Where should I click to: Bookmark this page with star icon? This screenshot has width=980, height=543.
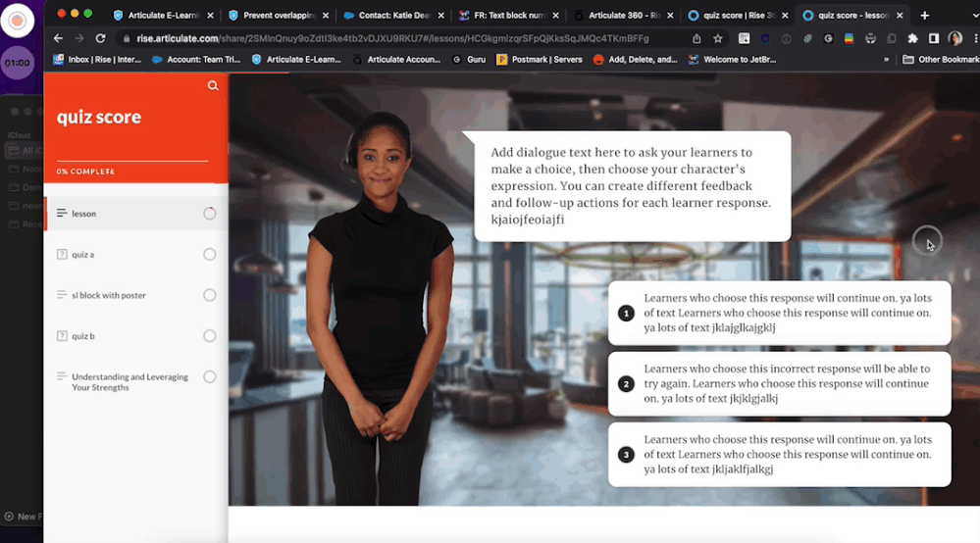[x=717, y=38]
